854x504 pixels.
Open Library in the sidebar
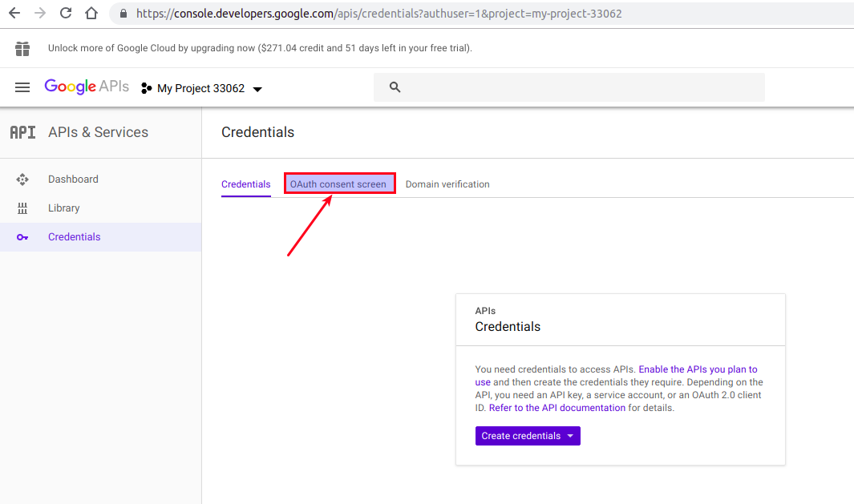[x=63, y=208]
